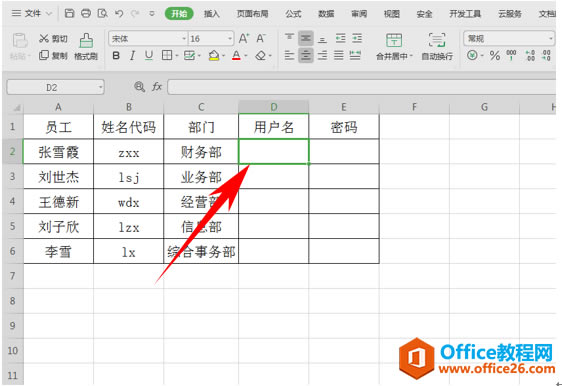This screenshot has height=386, width=562.
Task: Expand the Merge and Center dropdown arrow
Action: tap(411, 56)
